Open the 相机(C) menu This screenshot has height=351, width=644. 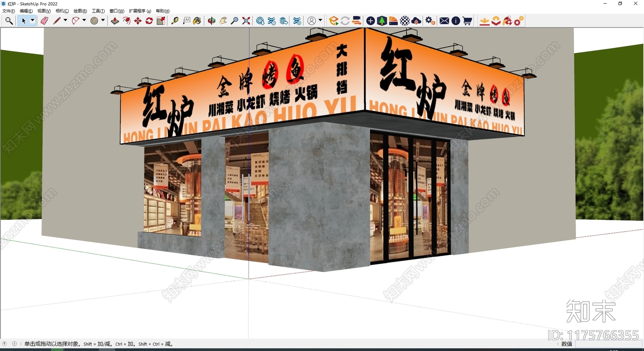(62, 11)
